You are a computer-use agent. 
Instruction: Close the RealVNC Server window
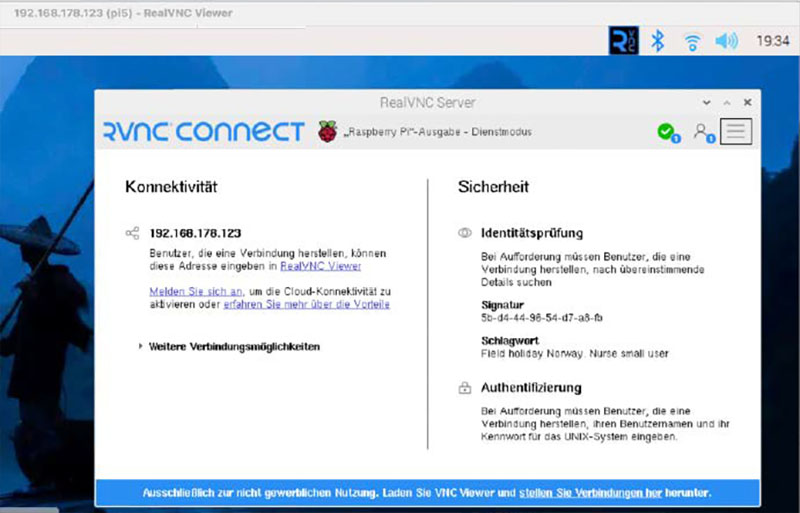point(747,102)
